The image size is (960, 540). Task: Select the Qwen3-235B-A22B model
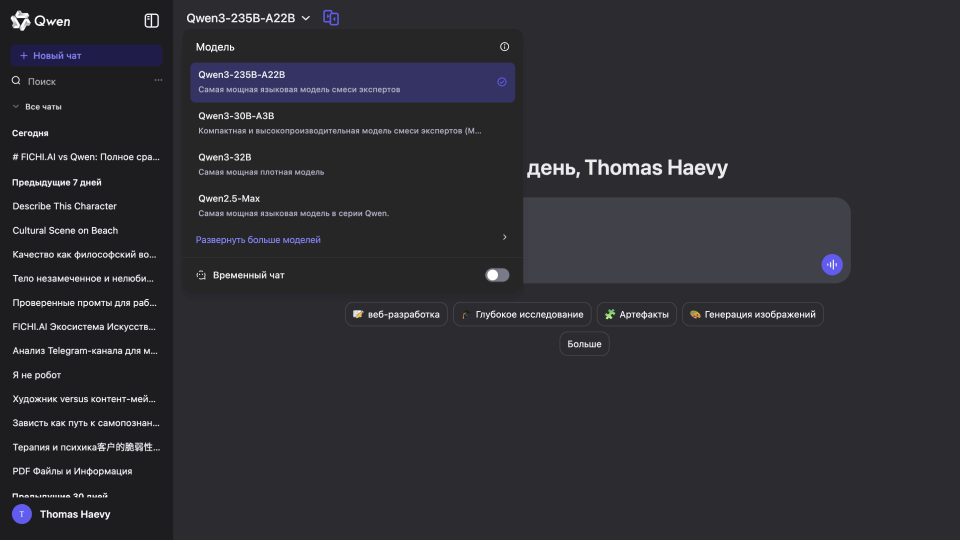coord(353,82)
